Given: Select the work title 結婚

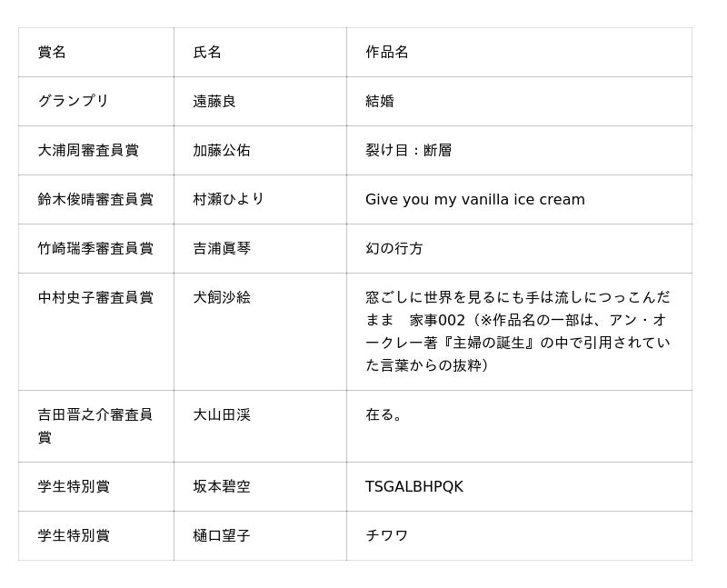Looking at the screenshot, I should (x=380, y=102).
